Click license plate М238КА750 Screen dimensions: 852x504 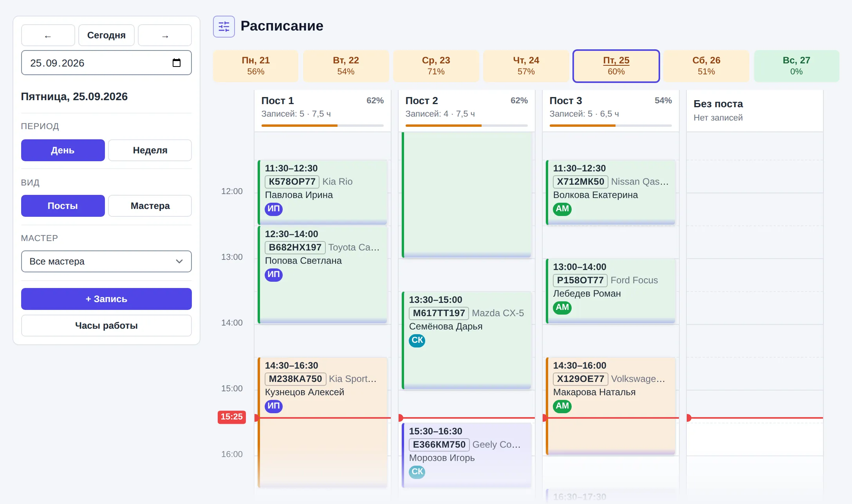(295, 379)
